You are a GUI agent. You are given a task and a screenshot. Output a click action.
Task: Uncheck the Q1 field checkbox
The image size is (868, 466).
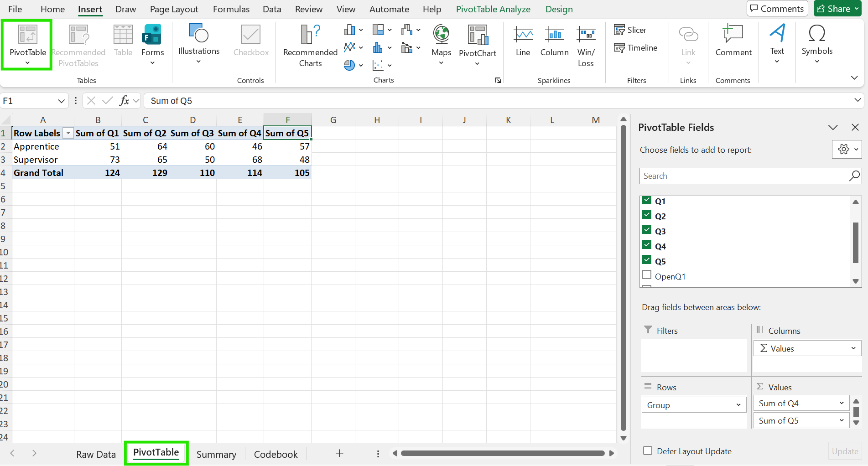click(x=646, y=200)
